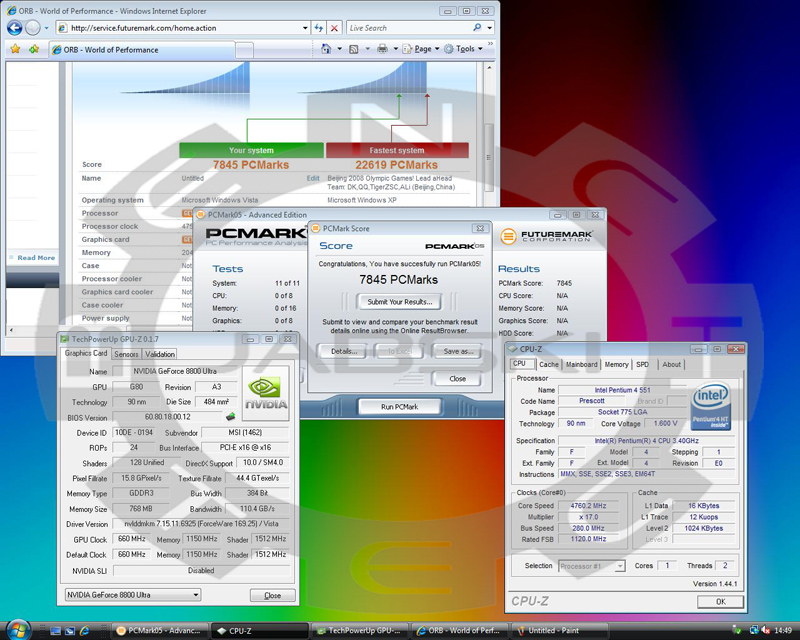Image resolution: width=800 pixels, height=640 pixels.
Task: Click the GPU-Z BIOS save chip icon
Action: [x=231, y=416]
